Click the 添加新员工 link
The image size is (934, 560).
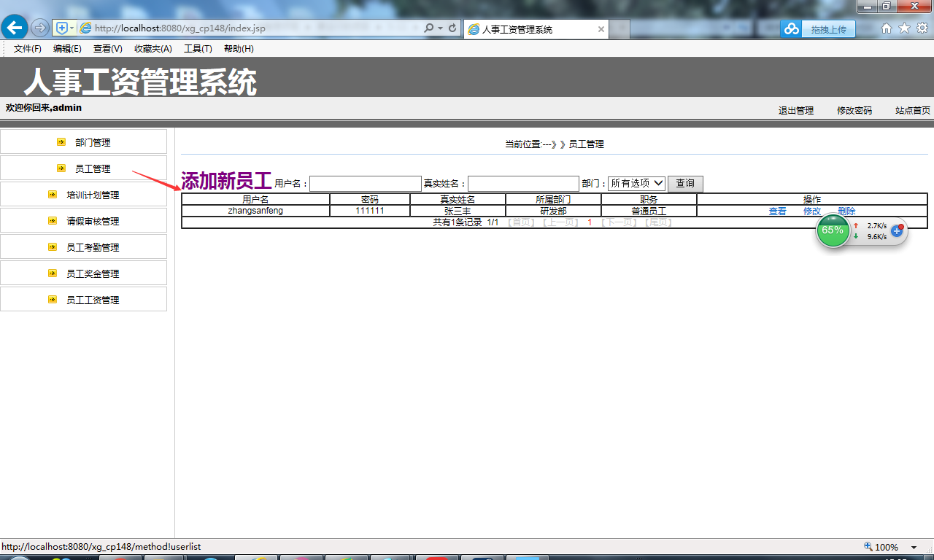point(226,181)
